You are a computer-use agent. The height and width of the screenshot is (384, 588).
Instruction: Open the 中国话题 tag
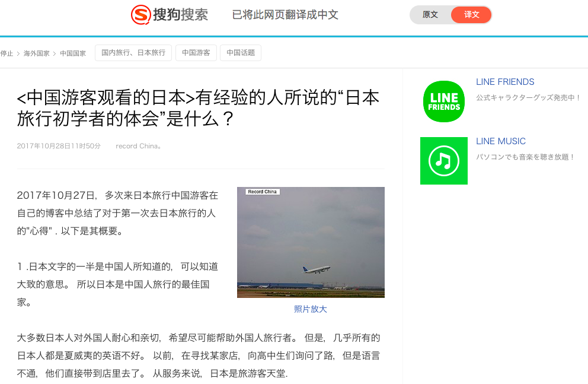(x=241, y=53)
